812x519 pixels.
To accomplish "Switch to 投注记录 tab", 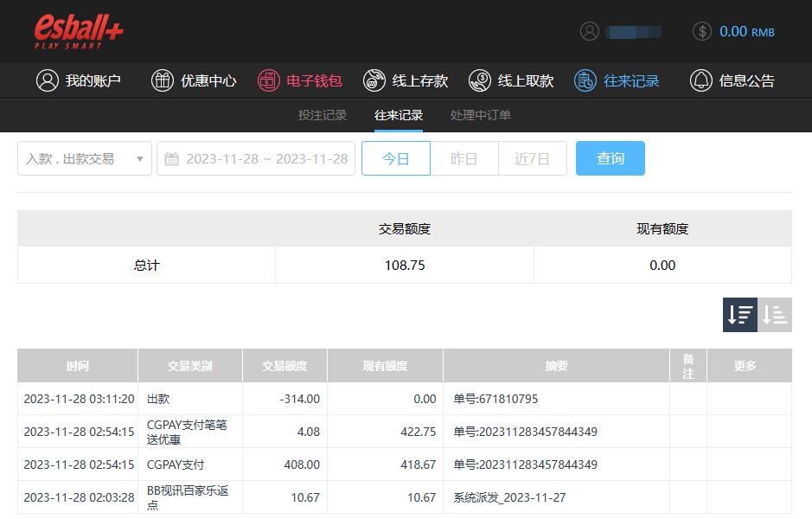I will click(323, 115).
